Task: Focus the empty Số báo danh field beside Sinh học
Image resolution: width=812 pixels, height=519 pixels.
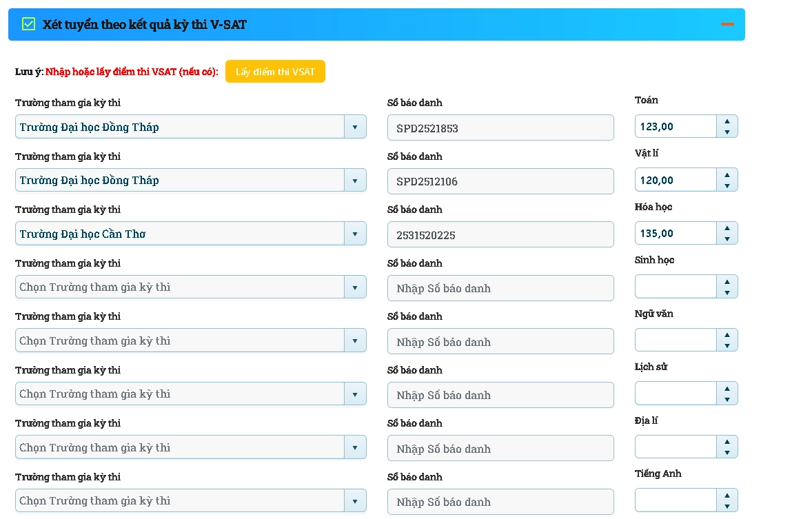Action: click(x=500, y=288)
